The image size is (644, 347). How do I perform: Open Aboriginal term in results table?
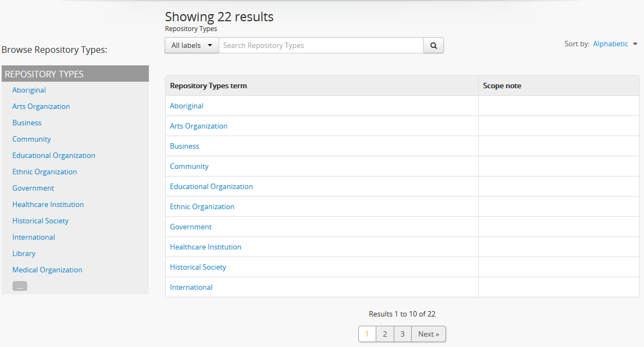(186, 106)
